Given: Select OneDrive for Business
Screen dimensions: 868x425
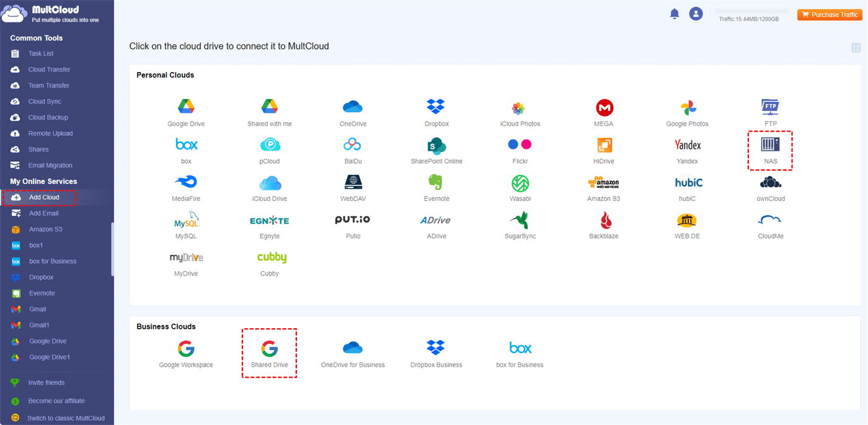Looking at the screenshot, I should (x=353, y=347).
